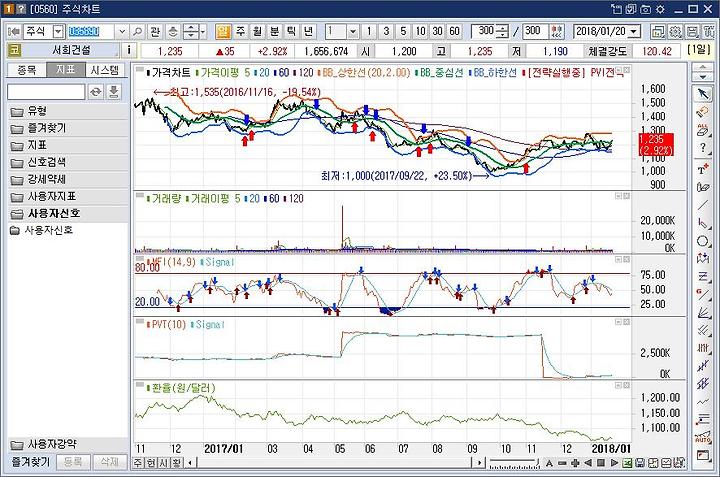Image resolution: width=720 pixels, height=477 pixels.
Task: Switch to 월 monthly chart period
Action: click(257, 32)
